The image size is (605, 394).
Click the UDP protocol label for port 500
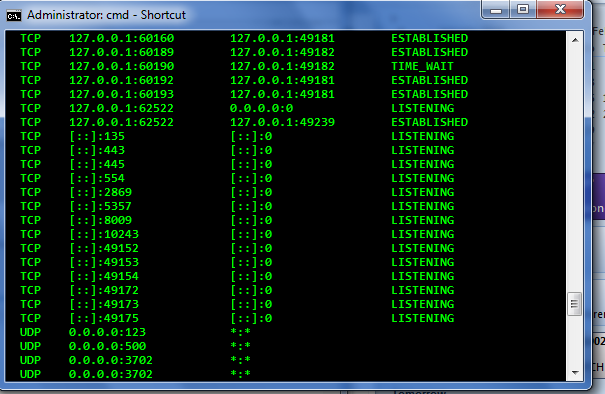(x=30, y=346)
